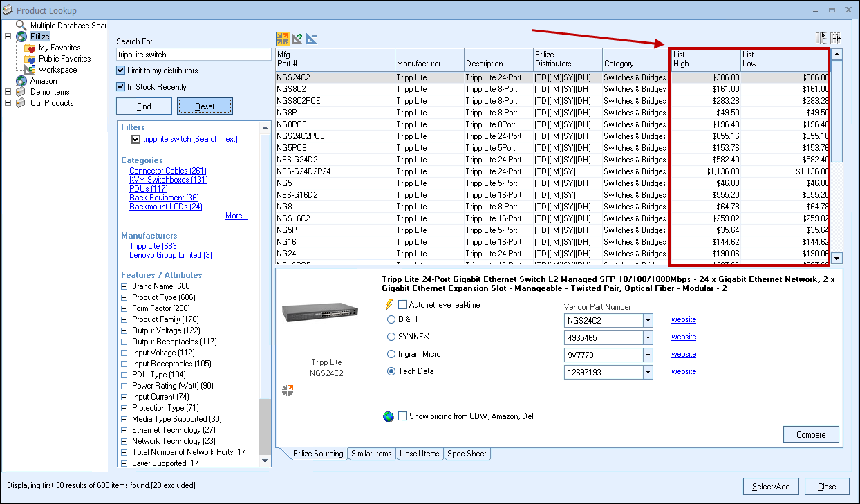860x504 pixels.
Task: Enable Auto retrieve real-time checkbox
Action: click(x=402, y=305)
